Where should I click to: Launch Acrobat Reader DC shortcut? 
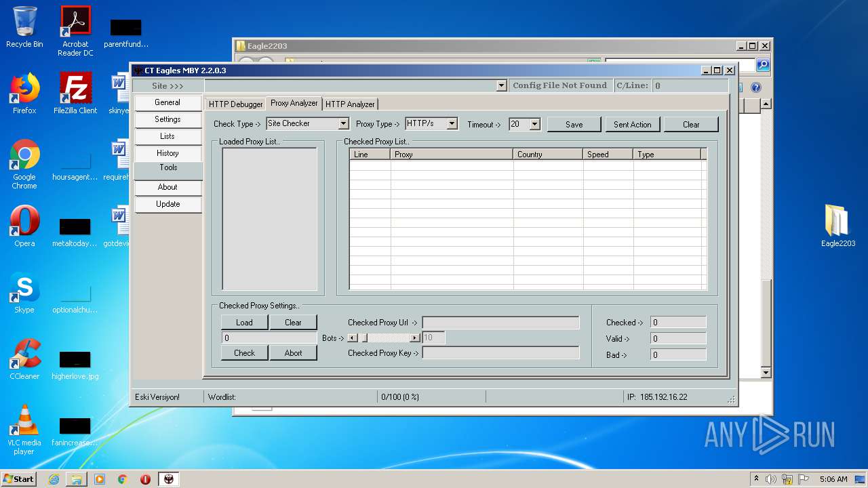tap(75, 31)
